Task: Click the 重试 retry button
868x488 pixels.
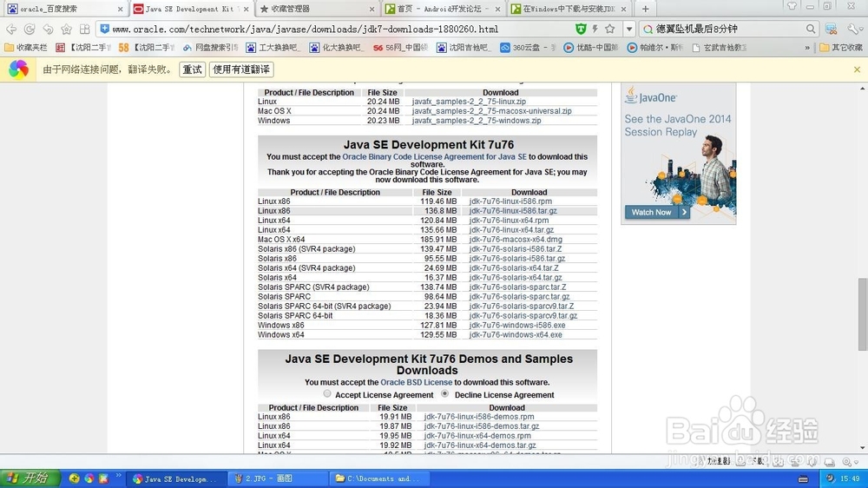Action: coord(193,69)
